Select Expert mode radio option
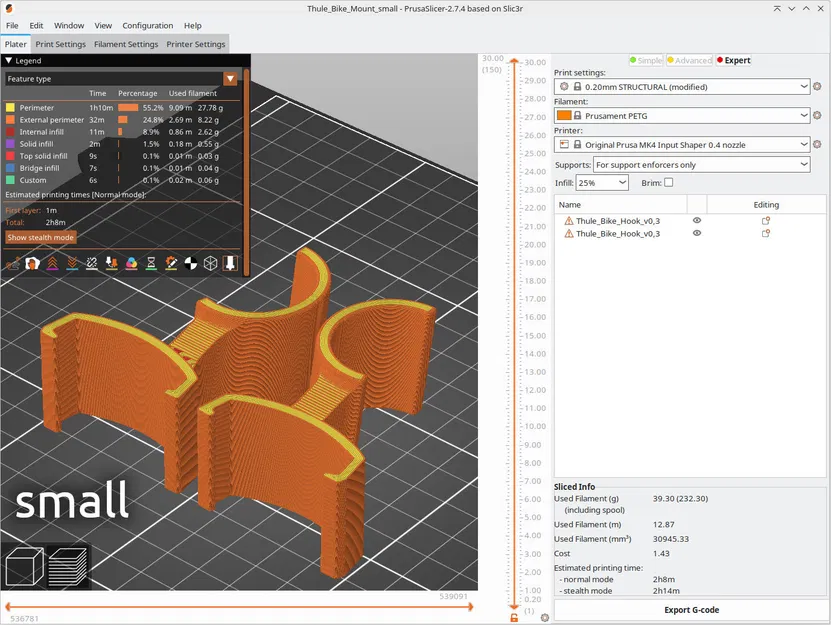 tap(733, 60)
